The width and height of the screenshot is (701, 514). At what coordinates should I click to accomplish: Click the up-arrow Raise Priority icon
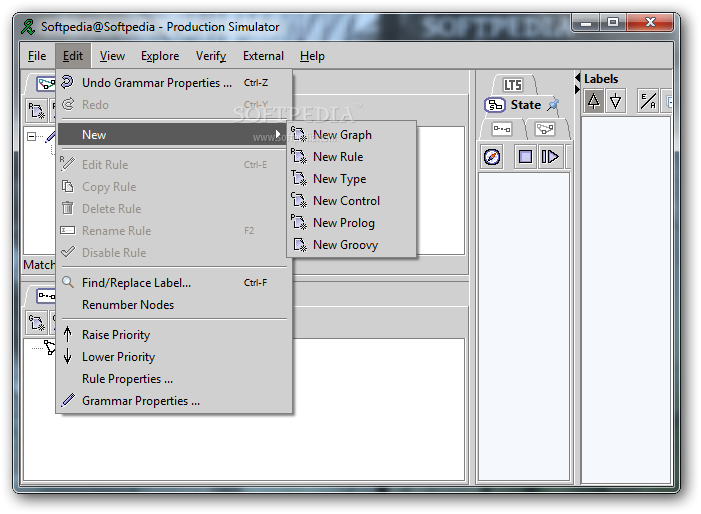[x=68, y=334]
